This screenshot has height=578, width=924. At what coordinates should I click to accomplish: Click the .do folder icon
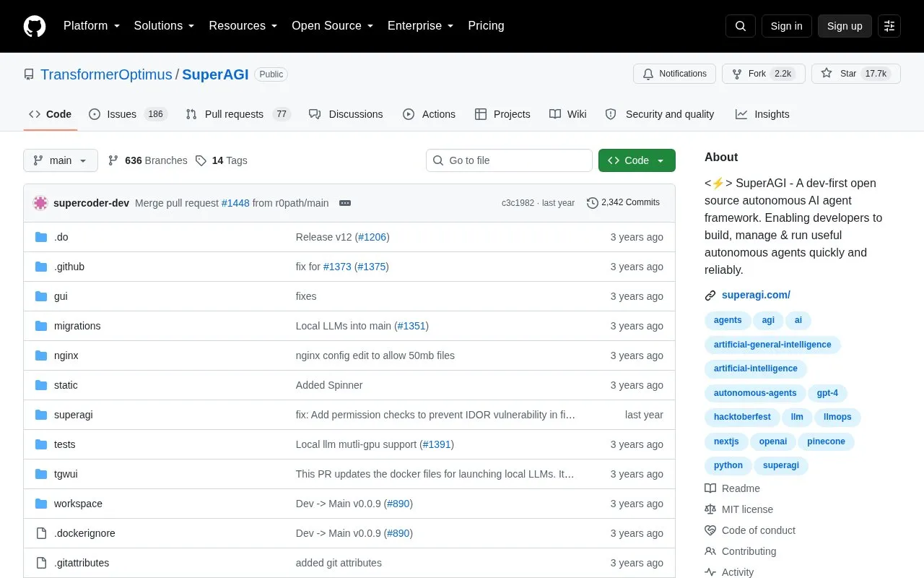pyautogui.click(x=41, y=237)
